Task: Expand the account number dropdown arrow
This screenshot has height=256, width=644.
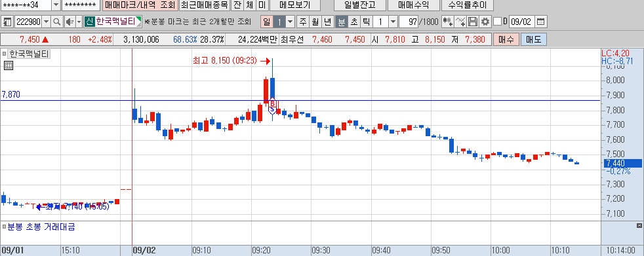Action: coord(56,5)
